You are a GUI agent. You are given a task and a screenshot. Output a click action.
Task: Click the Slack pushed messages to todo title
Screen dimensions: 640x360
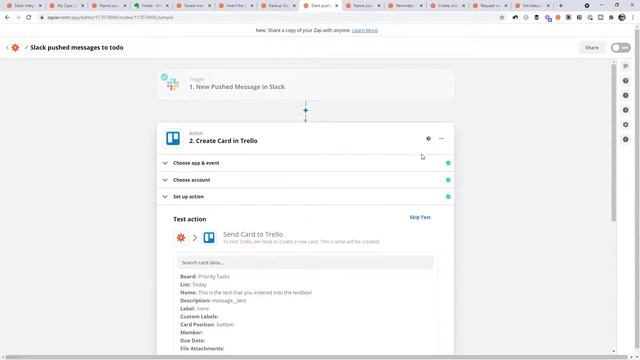point(77,47)
